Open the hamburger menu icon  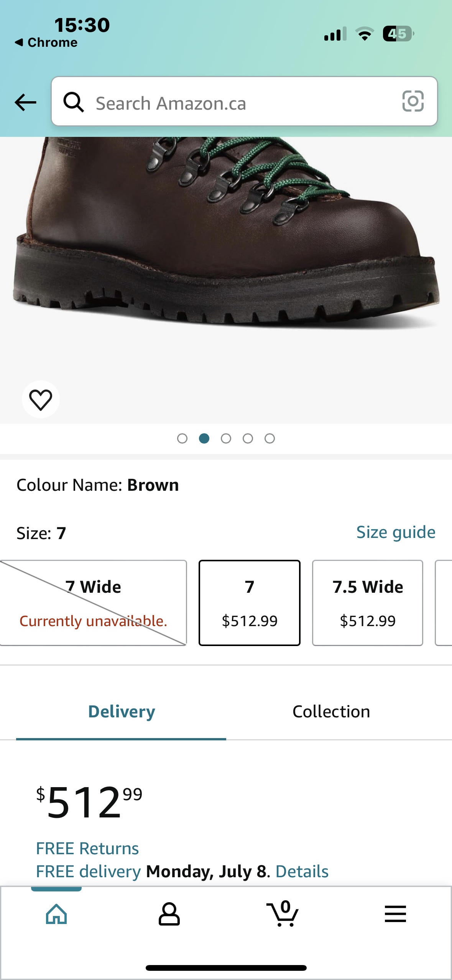pyautogui.click(x=396, y=914)
